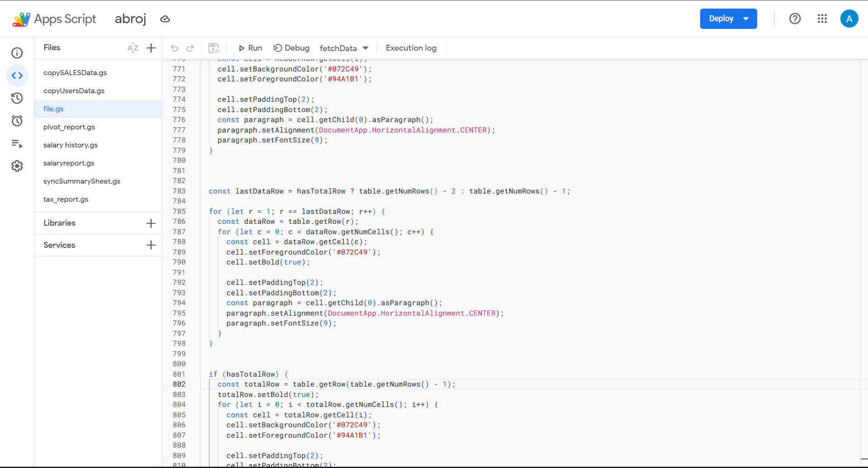The image size is (868, 468).
Task: Open the Execution log panel
Action: click(x=411, y=48)
